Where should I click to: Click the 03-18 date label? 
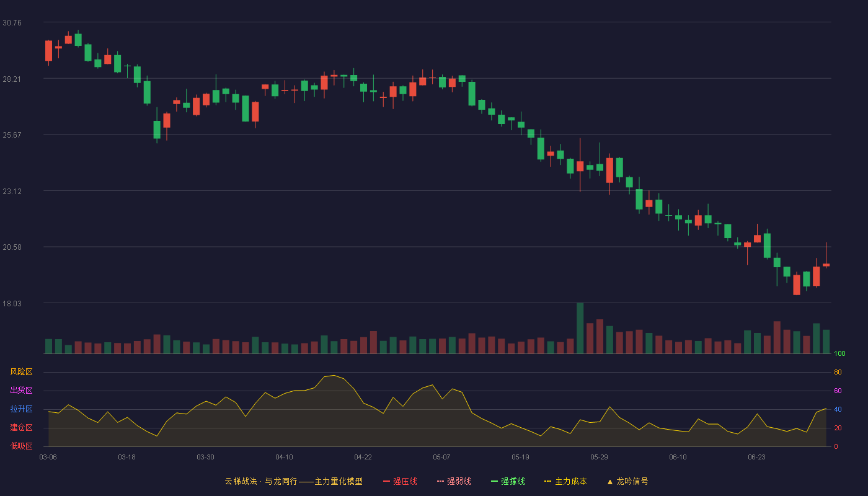pyautogui.click(x=126, y=457)
